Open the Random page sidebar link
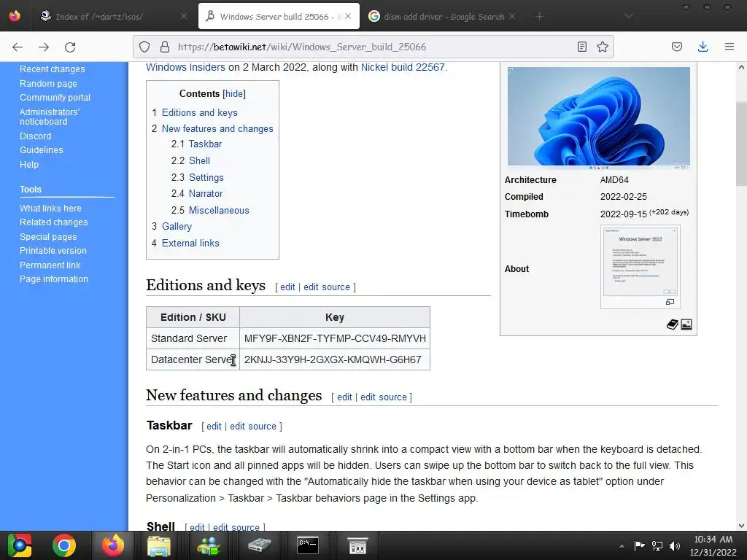 (48, 83)
